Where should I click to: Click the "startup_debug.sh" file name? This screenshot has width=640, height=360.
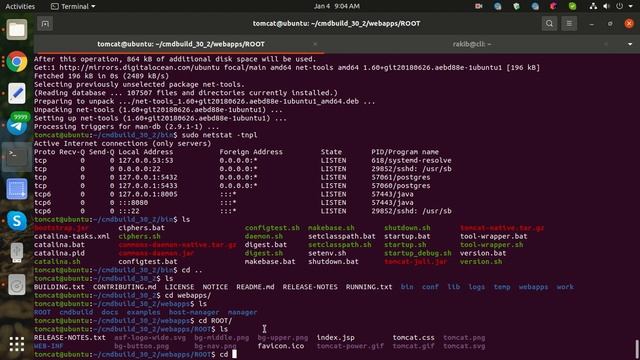418,253
